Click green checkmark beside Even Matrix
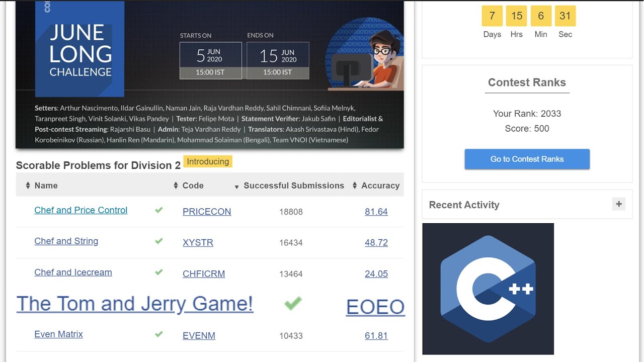The height and width of the screenshot is (362, 644). (159, 334)
